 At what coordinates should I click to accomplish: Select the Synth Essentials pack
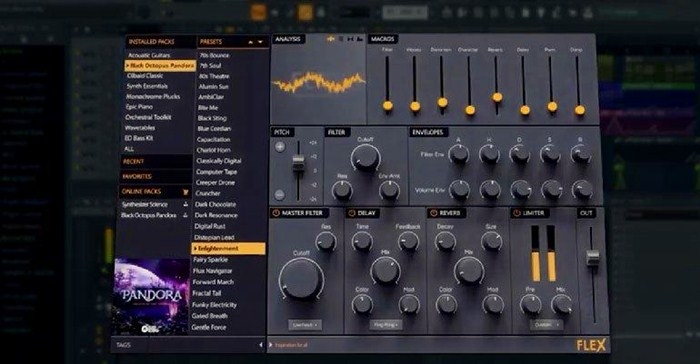(147, 86)
